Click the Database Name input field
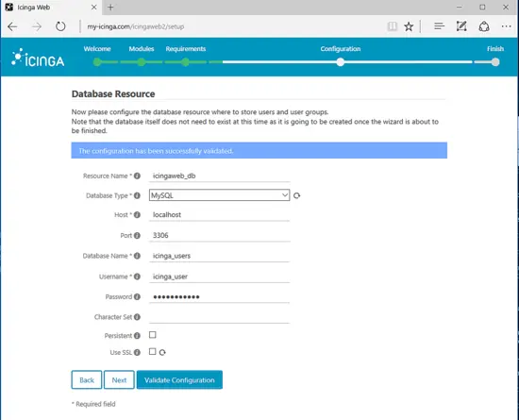Viewport: 519px width, 420px height. click(x=220, y=256)
